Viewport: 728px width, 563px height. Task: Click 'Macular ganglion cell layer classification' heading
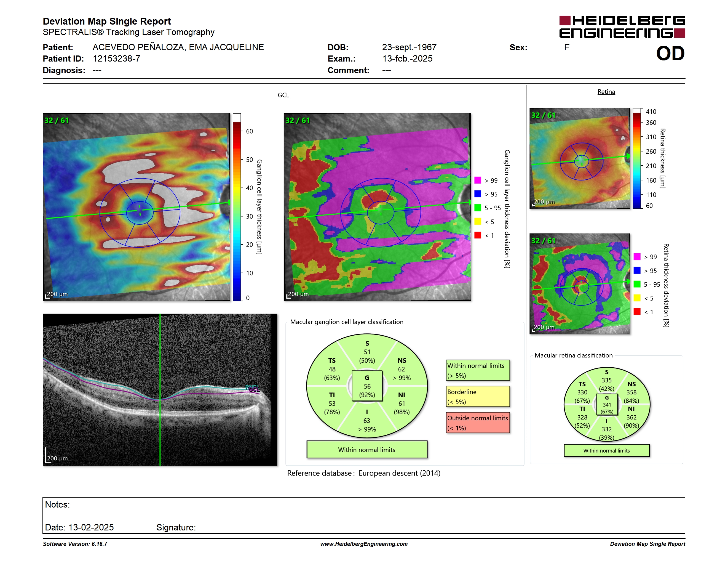pos(347,322)
